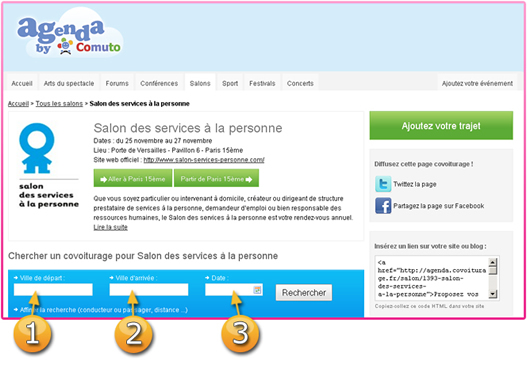Open the Arts du spectacle tab

click(69, 83)
